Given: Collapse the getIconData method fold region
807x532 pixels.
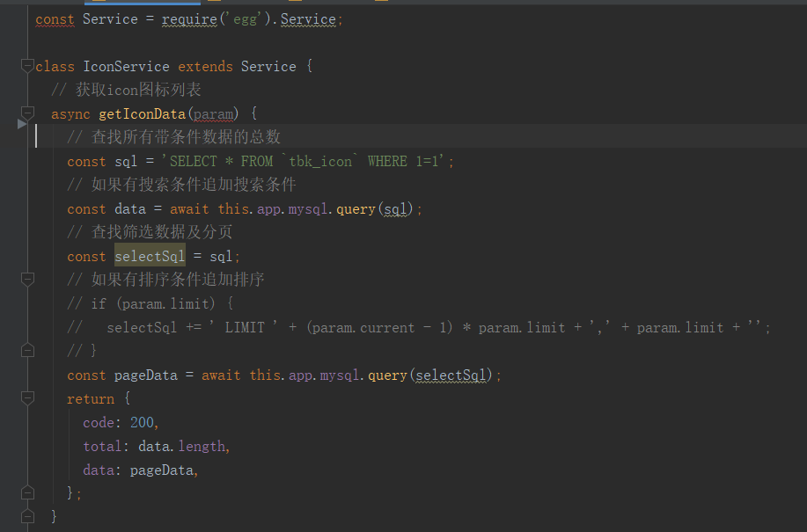Looking at the screenshot, I should 26,113.
